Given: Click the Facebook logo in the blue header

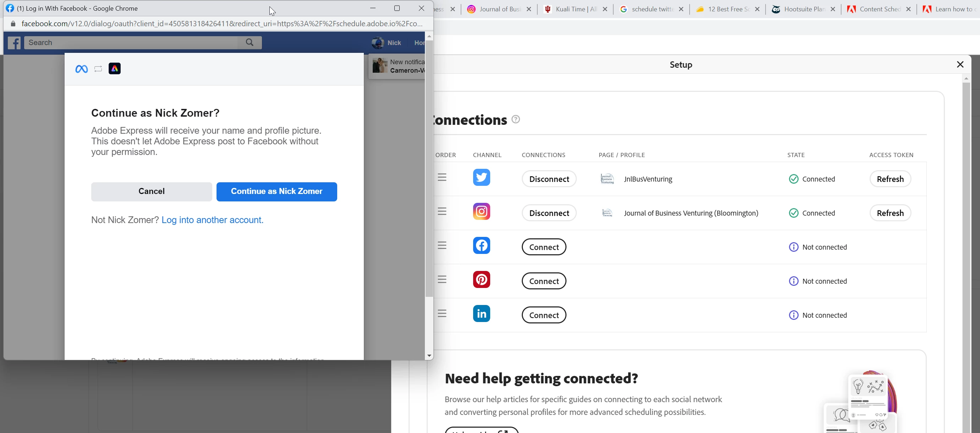Looking at the screenshot, I should 14,43.
